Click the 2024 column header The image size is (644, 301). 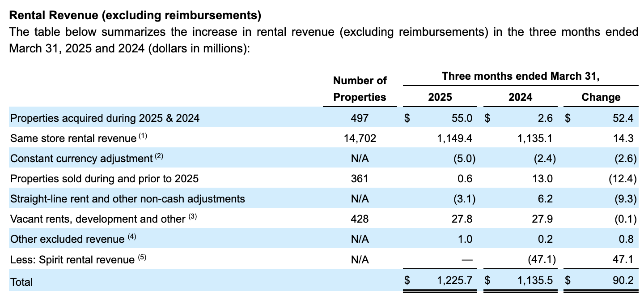[520, 97]
